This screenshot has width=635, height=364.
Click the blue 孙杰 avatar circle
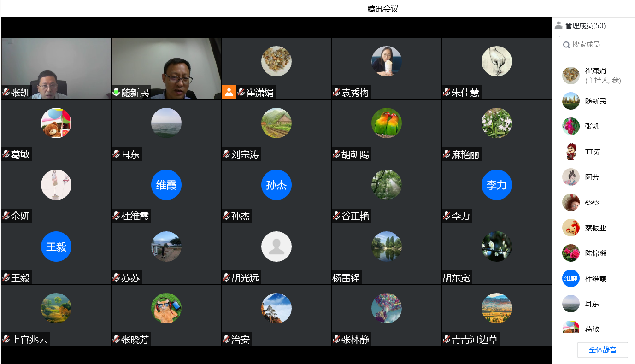click(276, 185)
